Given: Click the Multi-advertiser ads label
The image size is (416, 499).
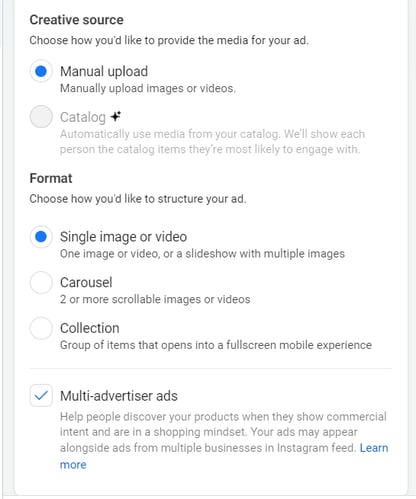Looking at the screenshot, I should tap(119, 396).
